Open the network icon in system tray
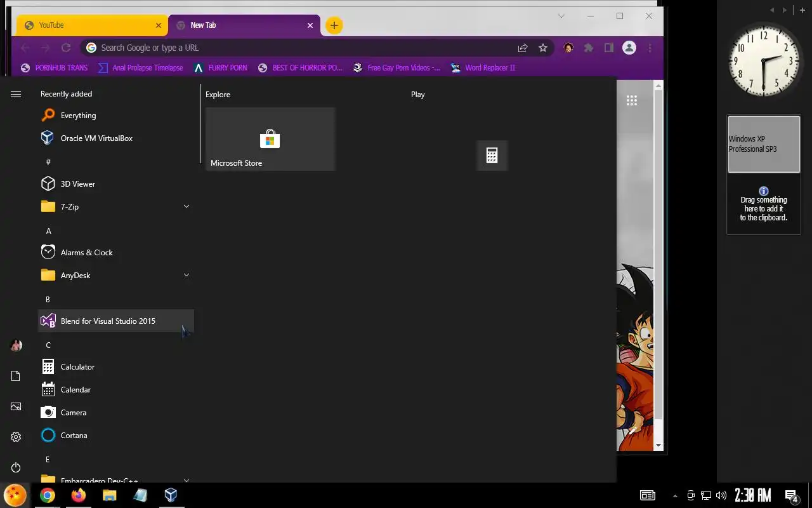 pos(706,495)
